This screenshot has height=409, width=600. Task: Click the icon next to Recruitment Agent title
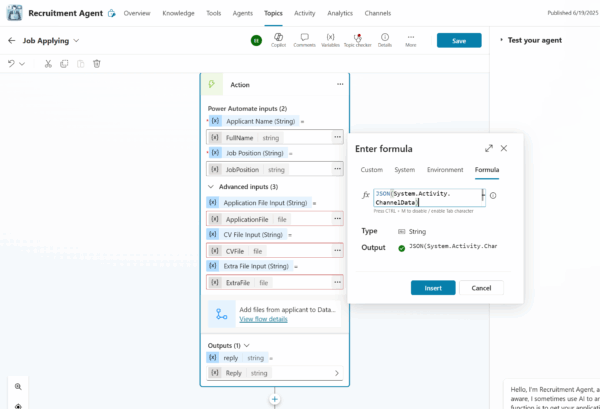(111, 13)
